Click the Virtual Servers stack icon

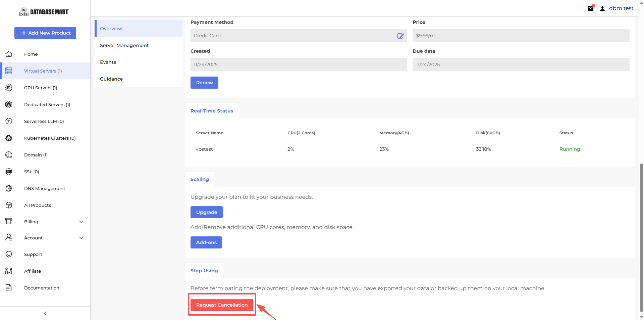point(9,71)
